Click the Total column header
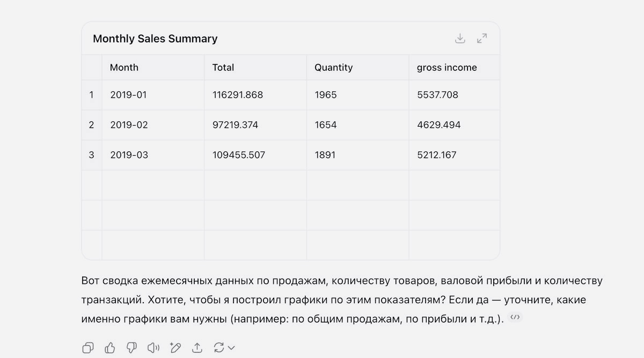This screenshot has height=358, width=644. [x=223, y=68]
